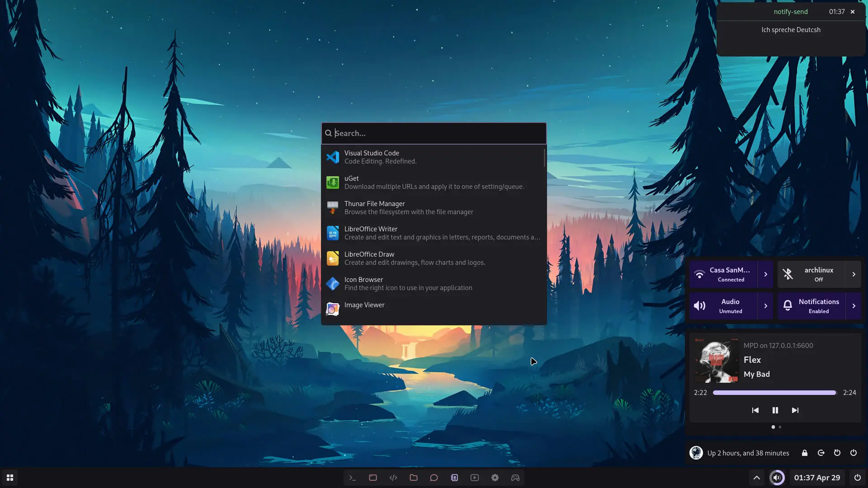
Task: Seek within the Flex song progress bar
Action: [x=774, y=393]
